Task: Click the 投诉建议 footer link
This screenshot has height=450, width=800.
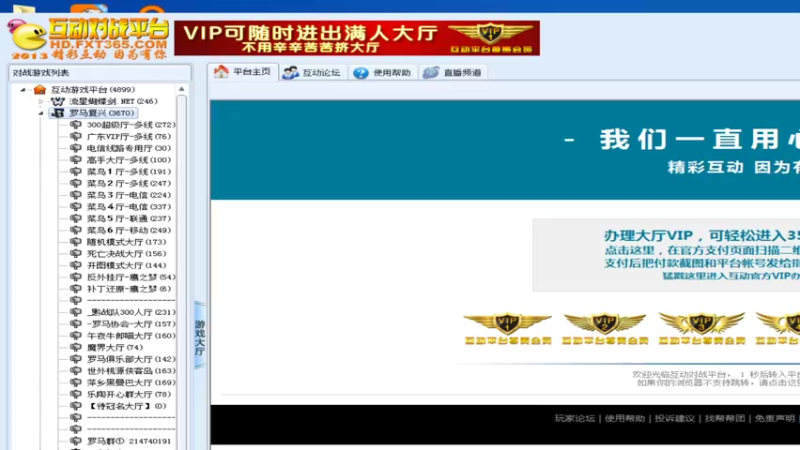Action: 674,418
